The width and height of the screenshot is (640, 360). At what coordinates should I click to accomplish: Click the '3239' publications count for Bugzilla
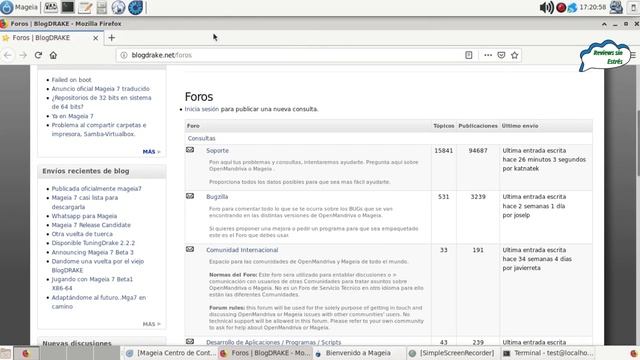pos(478,197)
